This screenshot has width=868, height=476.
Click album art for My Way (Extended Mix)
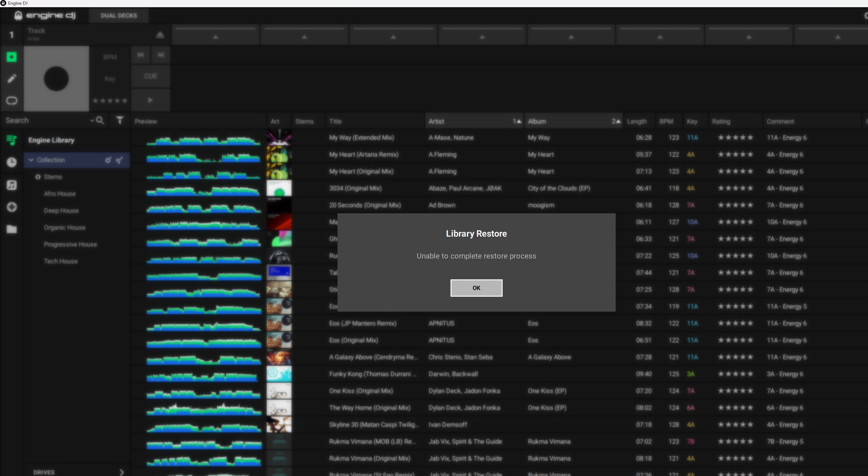[279, 138]
